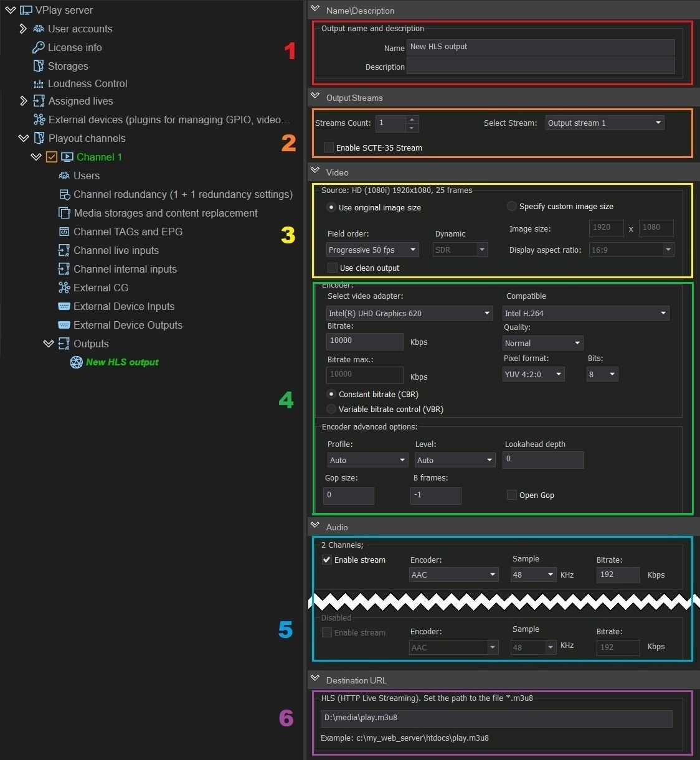Click the Loudness Control bars icon
700x760 pixels.
coord(39,83)
